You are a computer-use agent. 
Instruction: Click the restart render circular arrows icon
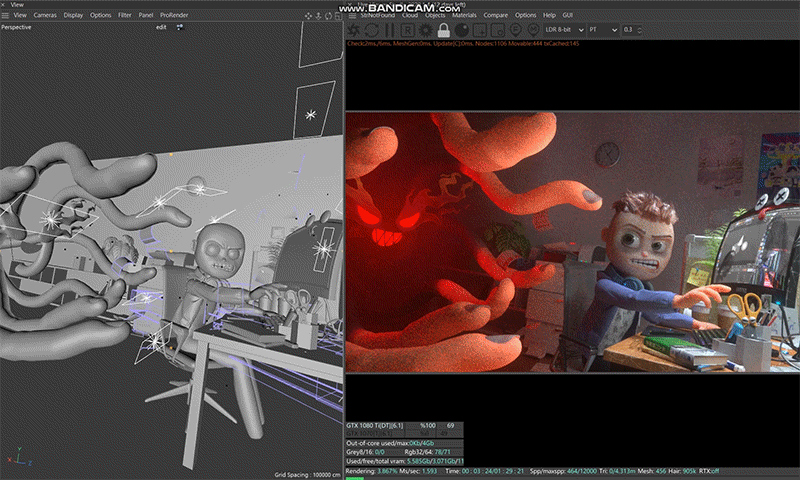click(371, 30)
